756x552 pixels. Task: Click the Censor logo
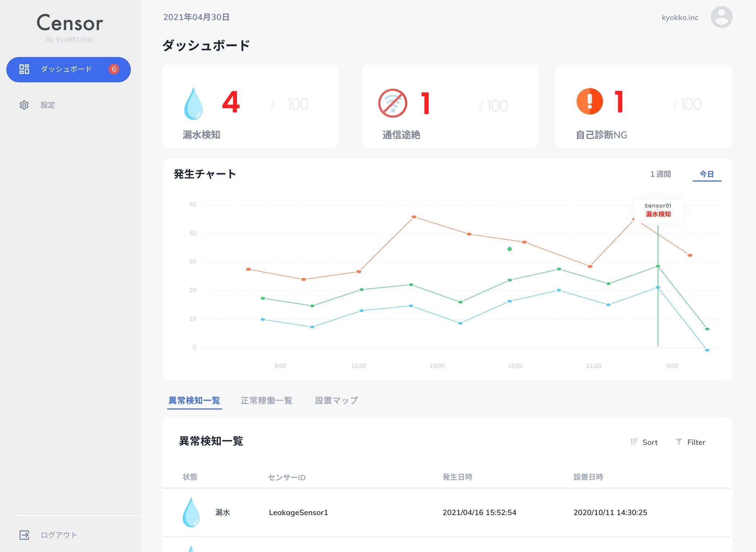(70, 23)
